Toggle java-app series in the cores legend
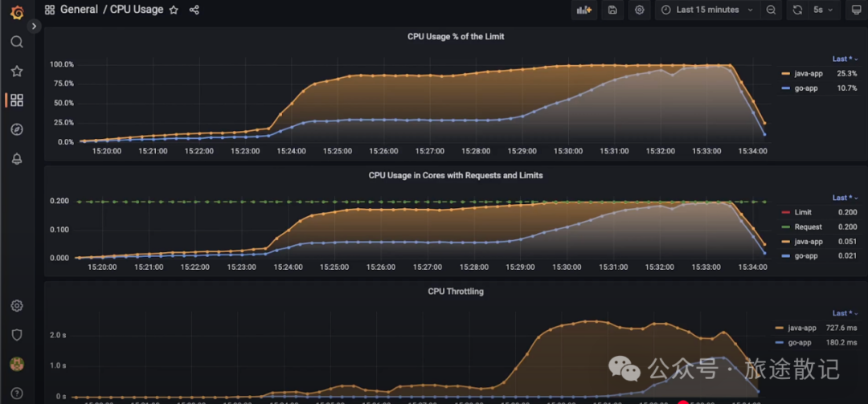This screenshot has width=868, height=404. [x=809, y=241]
